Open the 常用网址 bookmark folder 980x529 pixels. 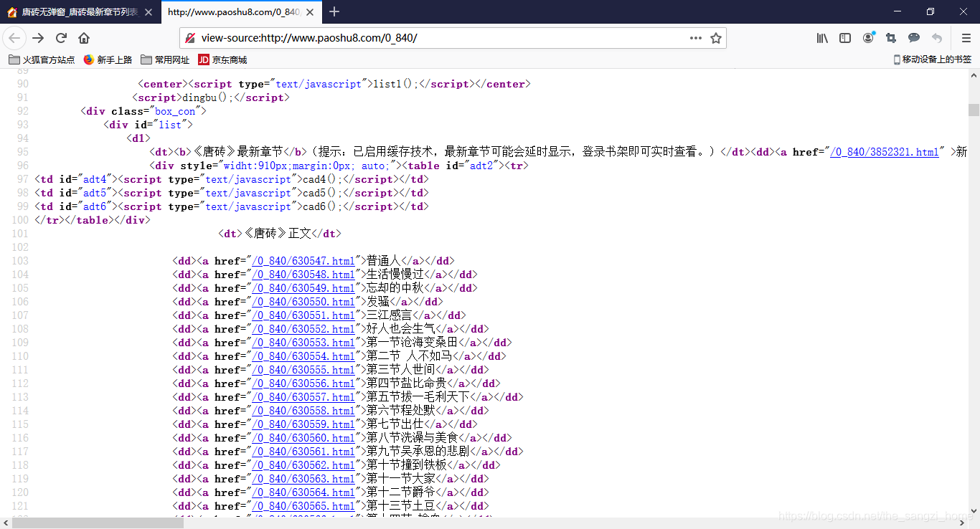[x=165, y=59]
